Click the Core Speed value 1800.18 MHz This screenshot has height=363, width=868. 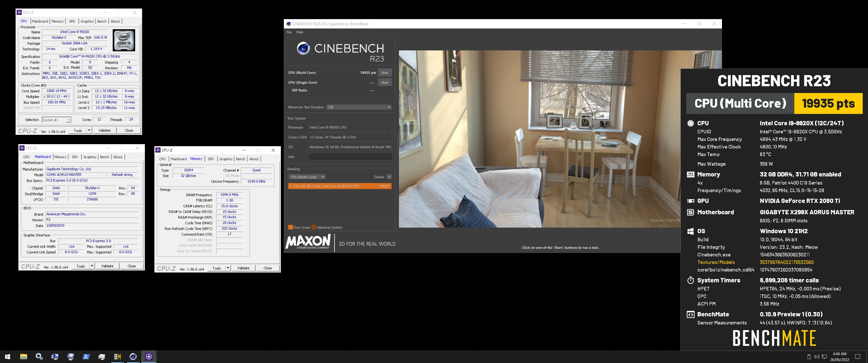[x=57, y=91]
